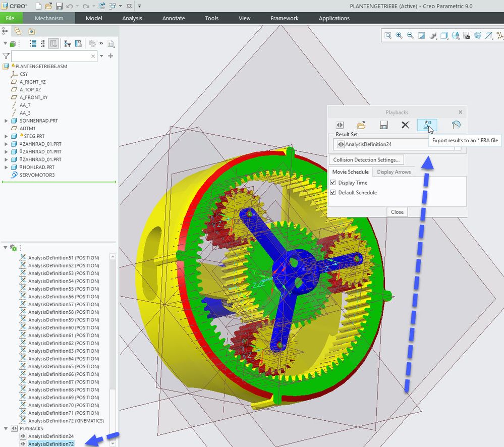The image size is (504, 447).
Task: Select AnalysisDefinition72 under PLAYBACKS
Action: pos(51,443)
